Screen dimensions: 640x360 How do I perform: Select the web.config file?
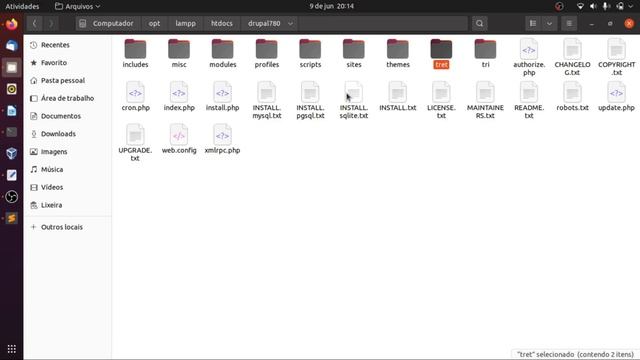pyautogui.click(x=179, y=139)
